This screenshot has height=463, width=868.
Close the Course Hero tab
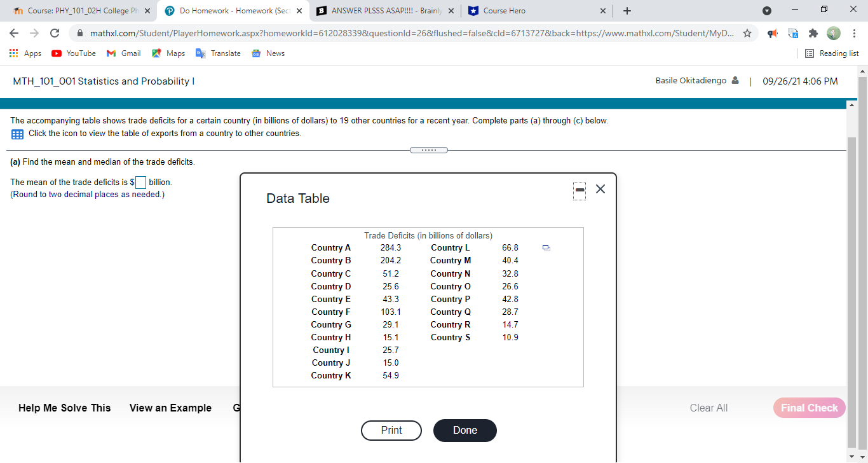[x=602, y=11]
